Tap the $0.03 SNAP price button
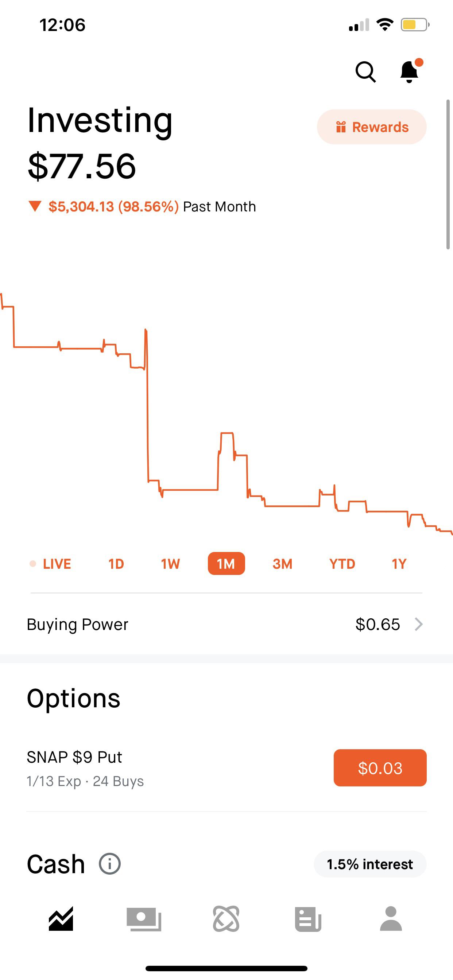The width and height of the screenshot is (453, 980). point(380,768)
